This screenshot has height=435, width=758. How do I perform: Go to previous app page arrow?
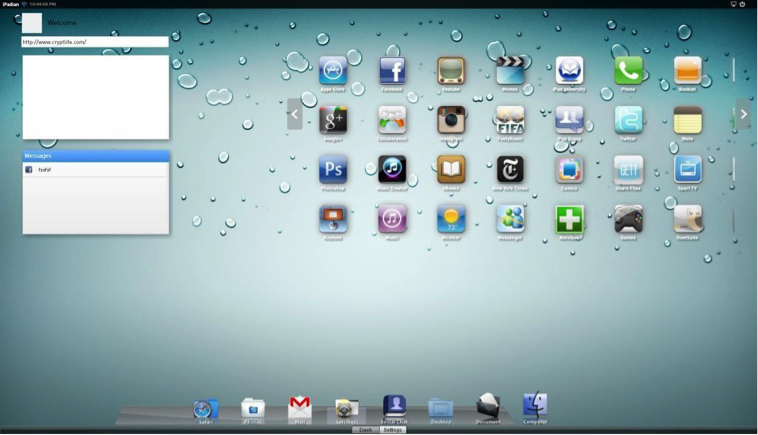[295, 114]
